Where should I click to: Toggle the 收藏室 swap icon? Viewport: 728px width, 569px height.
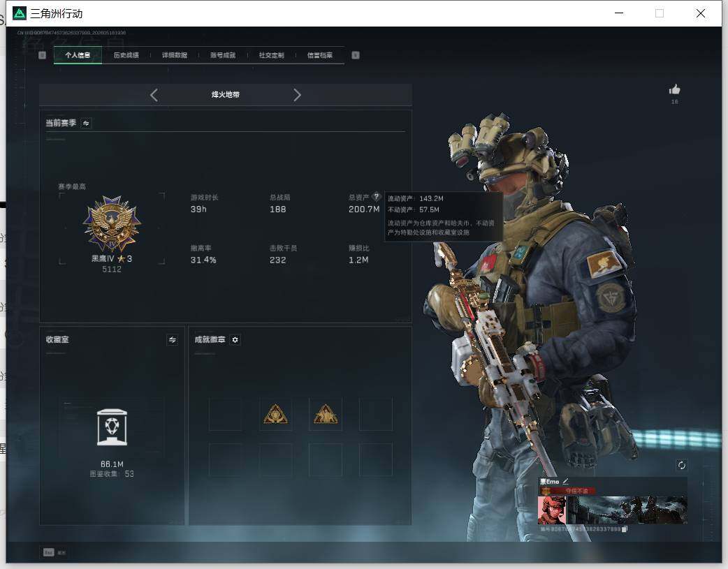(173, 340)
